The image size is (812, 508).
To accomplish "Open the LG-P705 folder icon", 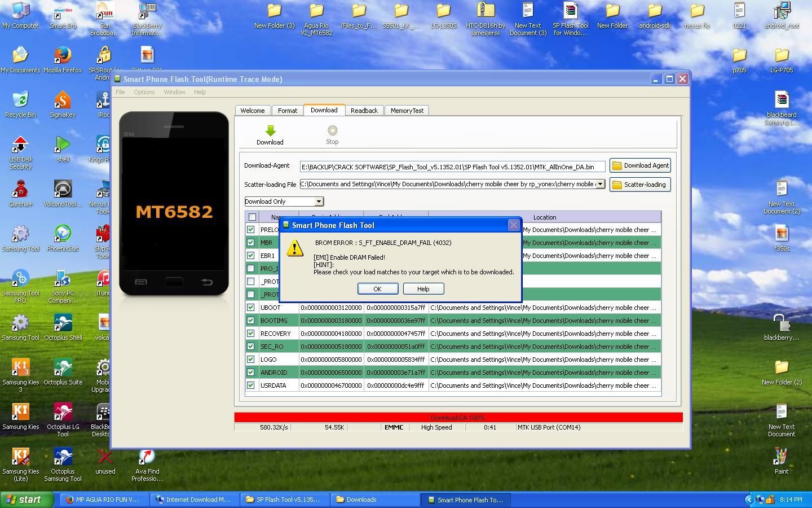I will pyautogui.click(x=781, y=60).
